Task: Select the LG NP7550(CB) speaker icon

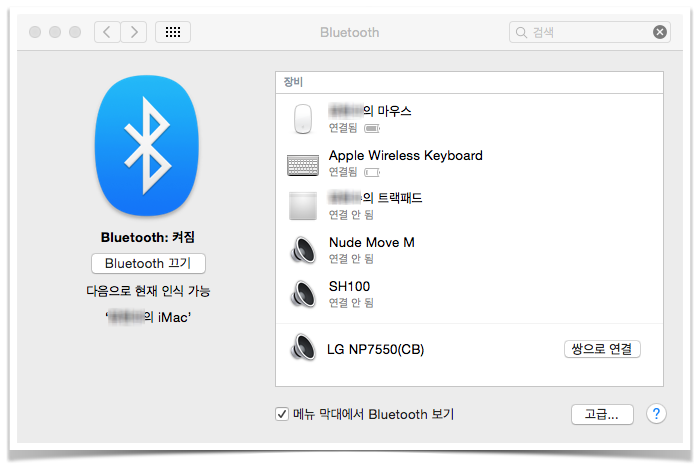Action: pos(303,347)
